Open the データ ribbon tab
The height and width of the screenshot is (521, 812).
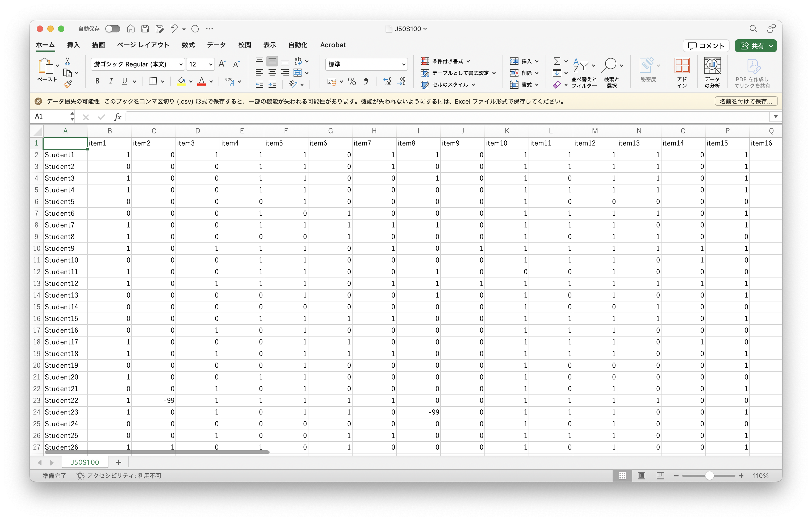216,45
